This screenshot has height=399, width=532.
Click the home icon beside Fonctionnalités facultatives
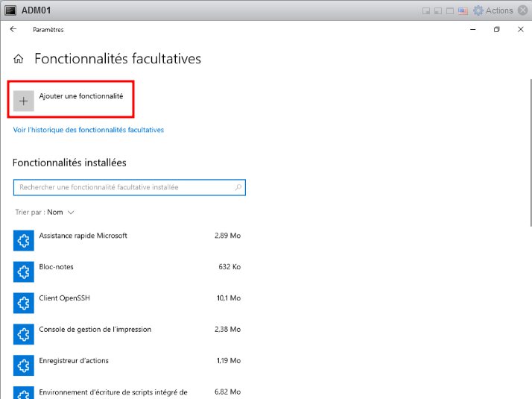(19, 59)
